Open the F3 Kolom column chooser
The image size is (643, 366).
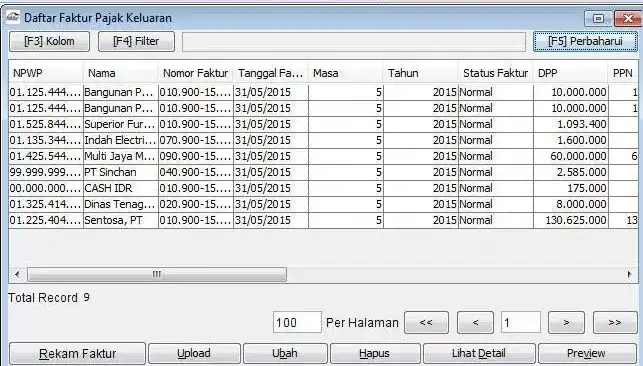pyautogui.click(x=49, y=41)
